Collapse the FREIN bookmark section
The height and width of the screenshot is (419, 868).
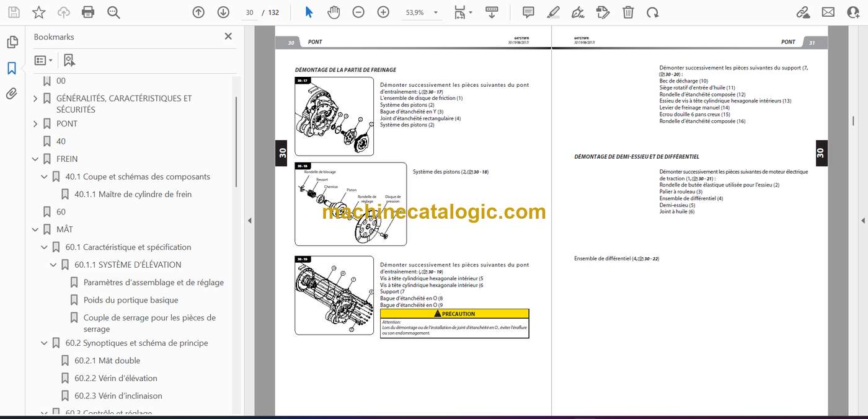(35, 159)
